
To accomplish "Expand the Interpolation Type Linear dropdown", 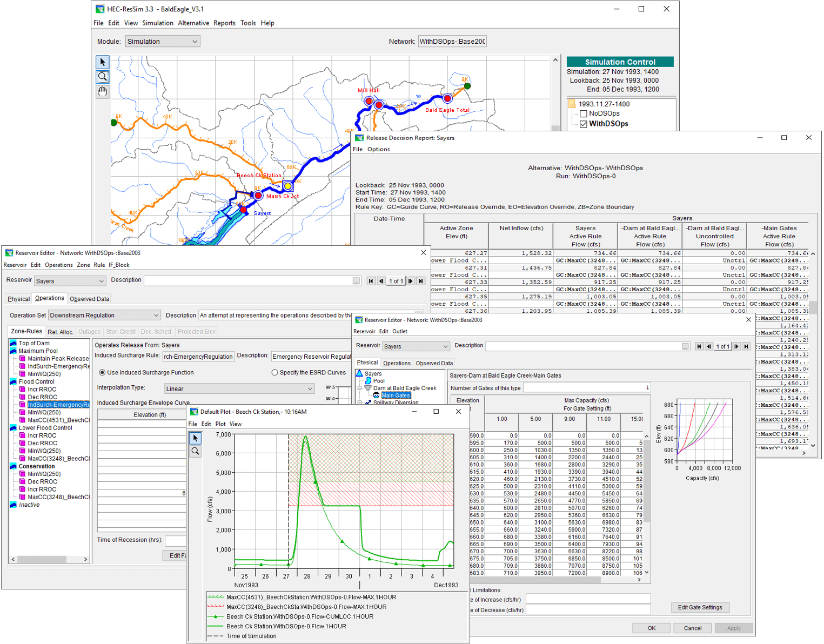I will [239, 389].
